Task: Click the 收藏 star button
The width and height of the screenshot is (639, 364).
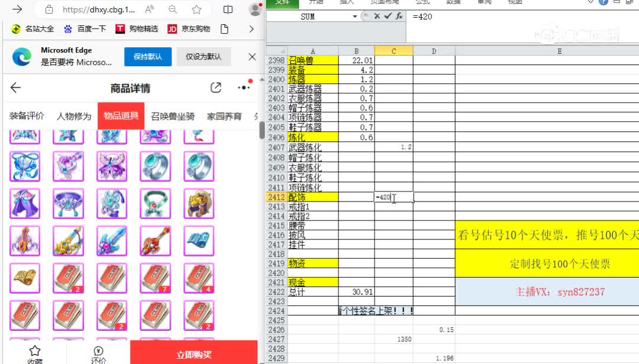Action: (x=35, y=354)
